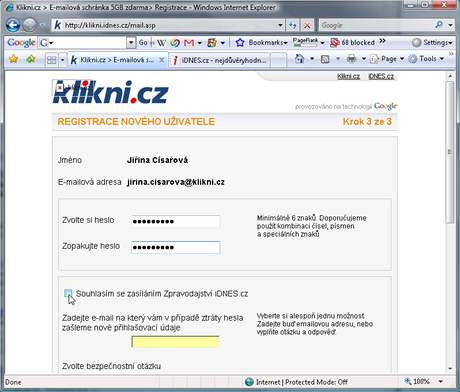Open the PageRank dropdown arrow
The image size is (460, 392).
322,43
